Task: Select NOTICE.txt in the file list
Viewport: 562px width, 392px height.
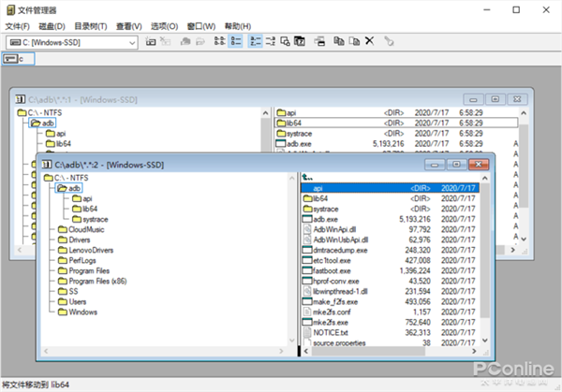Action: tap(330, 332)
